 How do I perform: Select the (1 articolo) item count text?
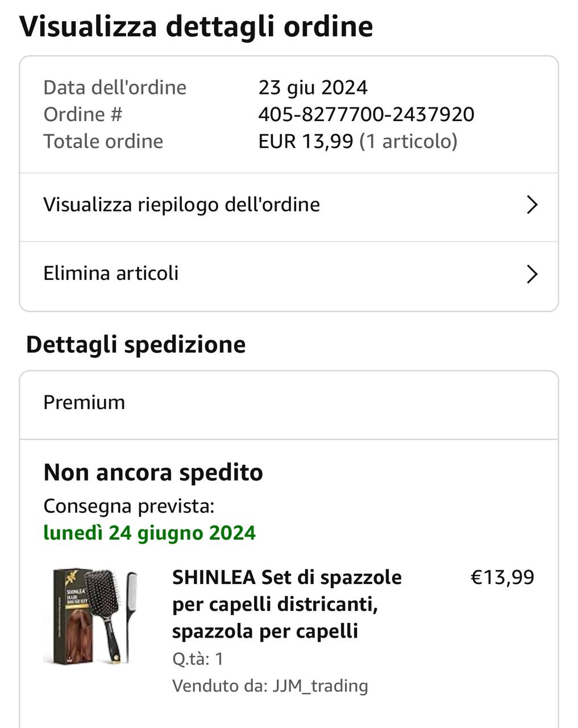point(408,141)
